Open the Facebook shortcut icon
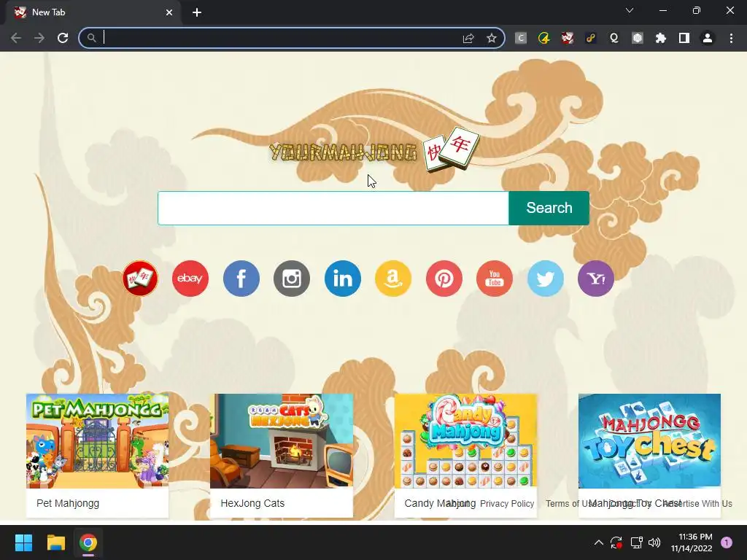This screenshot has height=560, width=747. (241, 278)
